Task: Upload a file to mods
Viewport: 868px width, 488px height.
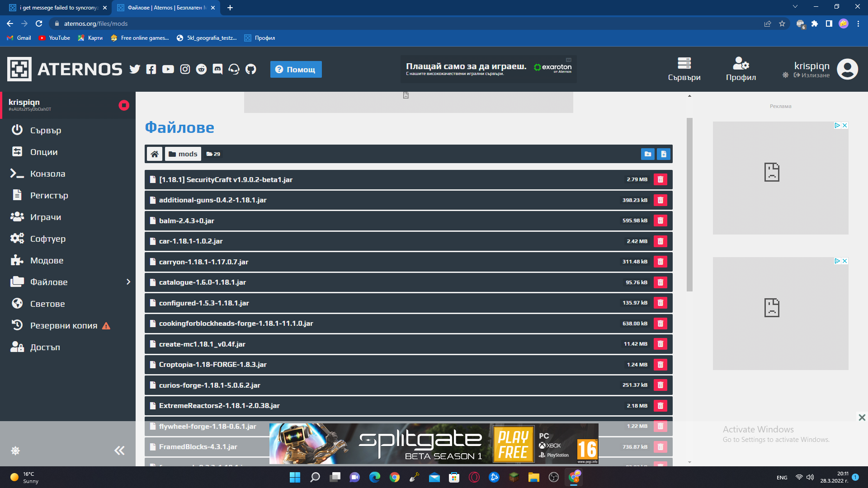Action: coord(664,154)
